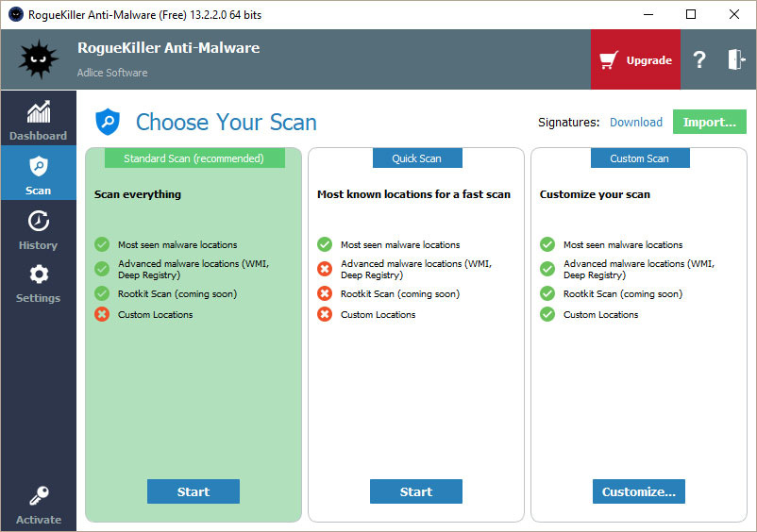Click red cross for Quick Scan Custom Locations
This screenshot has width=757, height=532.
(325, 314)
